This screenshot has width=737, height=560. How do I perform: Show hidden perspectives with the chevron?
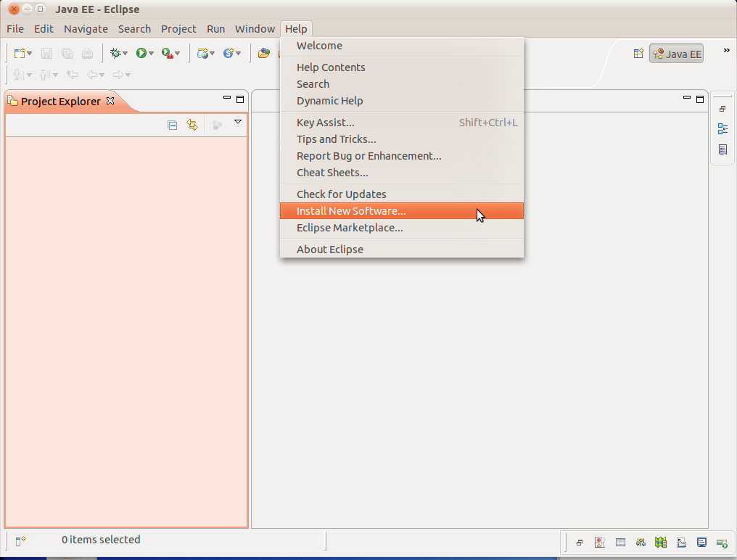pos(726,51)
